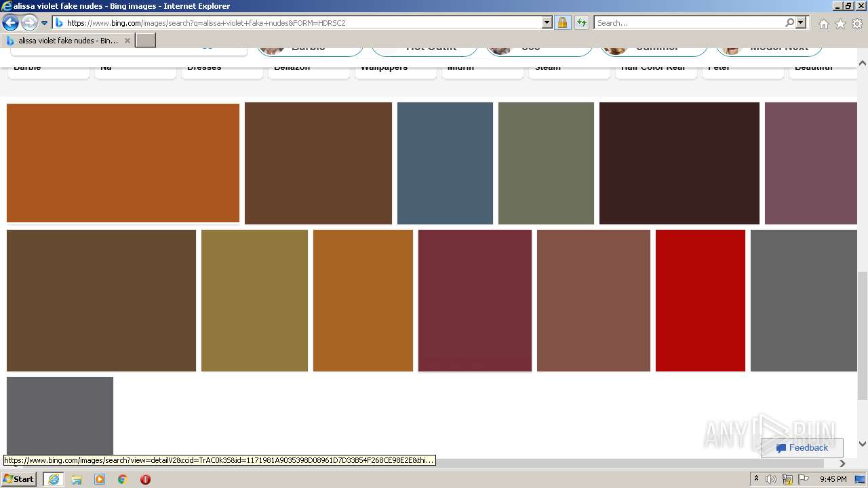The height and width of the screenshot is (488, 868).
Task: Open the very dark maroon thumbnail
Action: (x=679, y=163)
